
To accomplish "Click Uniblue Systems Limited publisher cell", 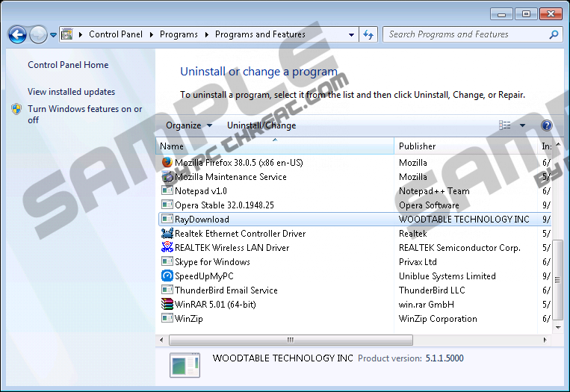I will pyautogui.click(x=447, y=276).
